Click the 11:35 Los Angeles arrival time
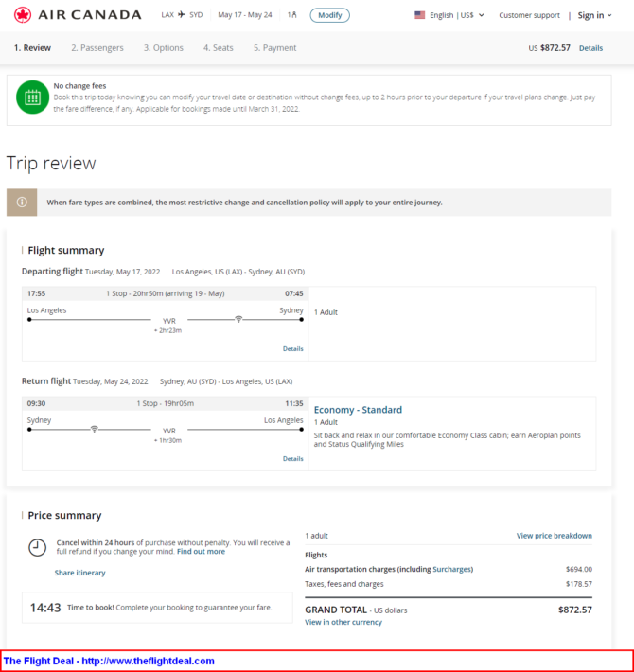 click(294, 403)
